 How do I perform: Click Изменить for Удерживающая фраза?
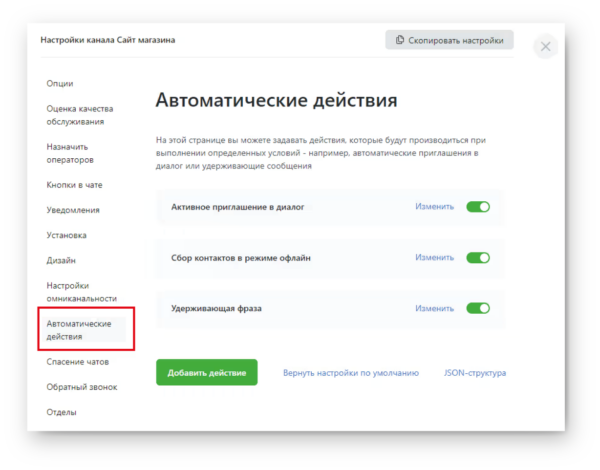435,308
